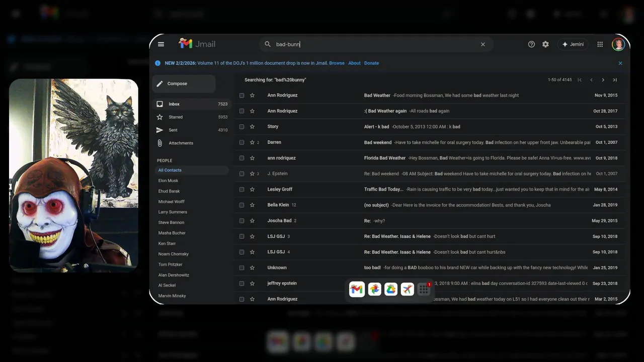644x362 pixels.
Task: Select Larry Summers in the People list
Action: click(173, 212)
